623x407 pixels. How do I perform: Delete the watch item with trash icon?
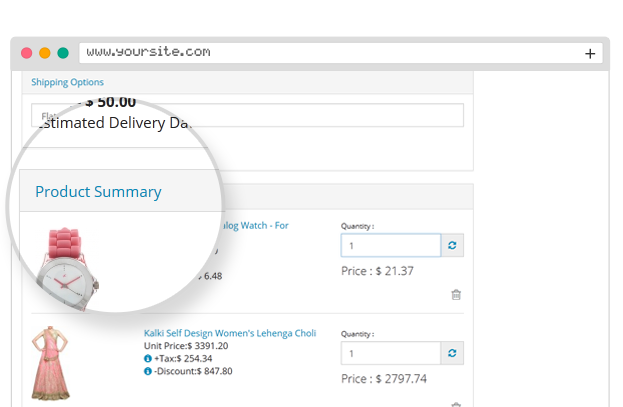pyautogui.click(x=456, y=295)
